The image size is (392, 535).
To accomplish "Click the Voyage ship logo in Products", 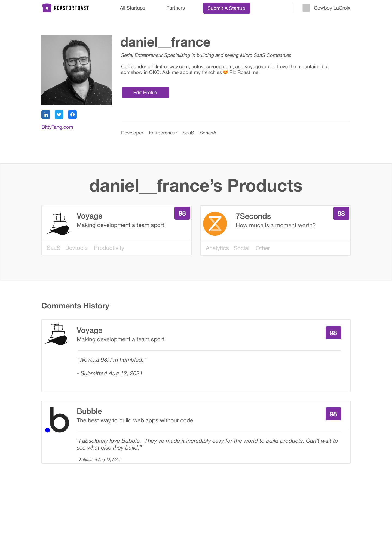I will pyautogui.click(x=59, y=224).
